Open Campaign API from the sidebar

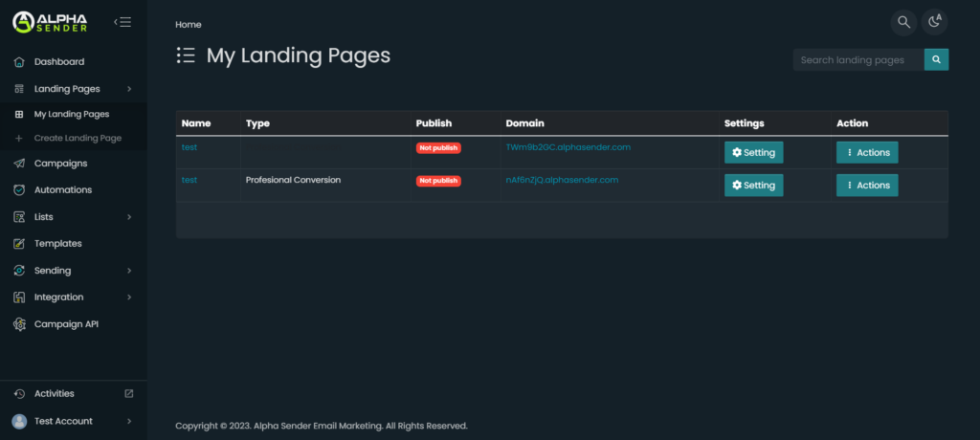pos(66,324)
